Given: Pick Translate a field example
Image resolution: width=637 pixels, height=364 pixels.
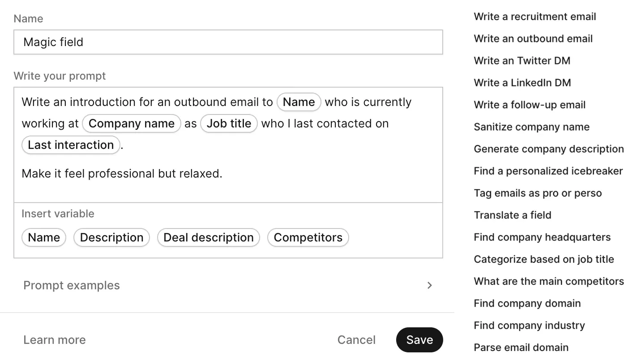Looking at the screenshot, I should 513,215.
